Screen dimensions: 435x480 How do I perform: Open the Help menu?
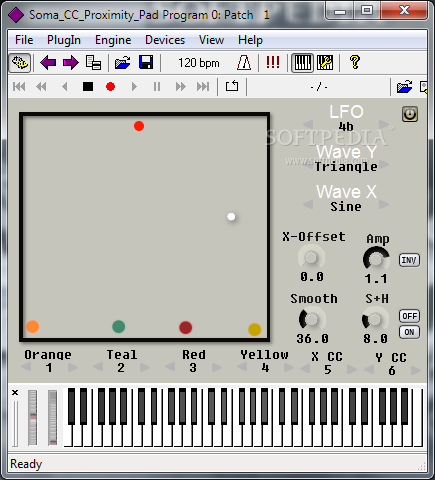coord(250,40)
